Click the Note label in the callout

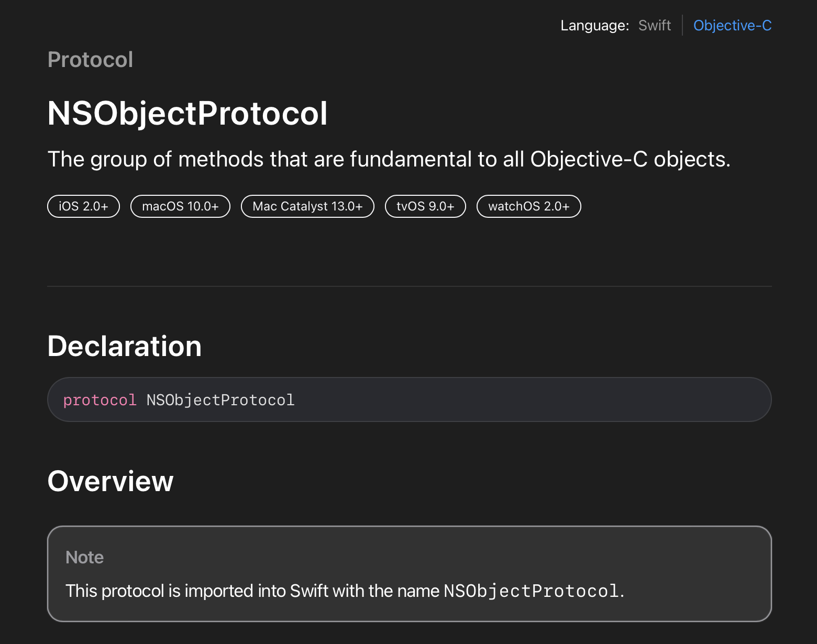click(x=84, y=557)
